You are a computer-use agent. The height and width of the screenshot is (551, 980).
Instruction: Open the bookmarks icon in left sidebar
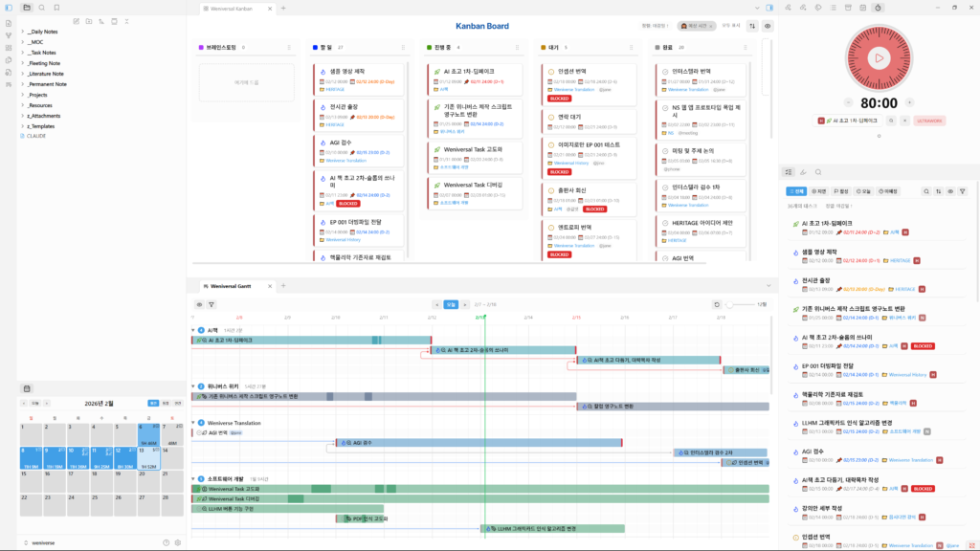56,8
